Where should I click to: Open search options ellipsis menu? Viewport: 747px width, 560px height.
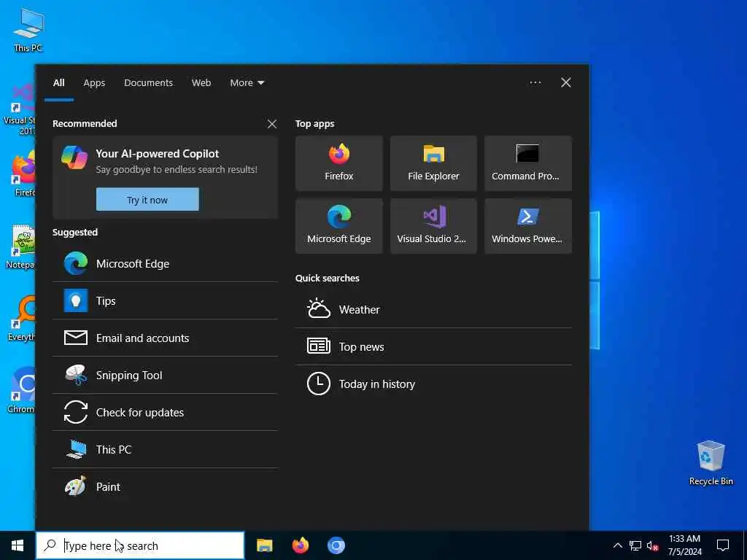click(535, 83)
